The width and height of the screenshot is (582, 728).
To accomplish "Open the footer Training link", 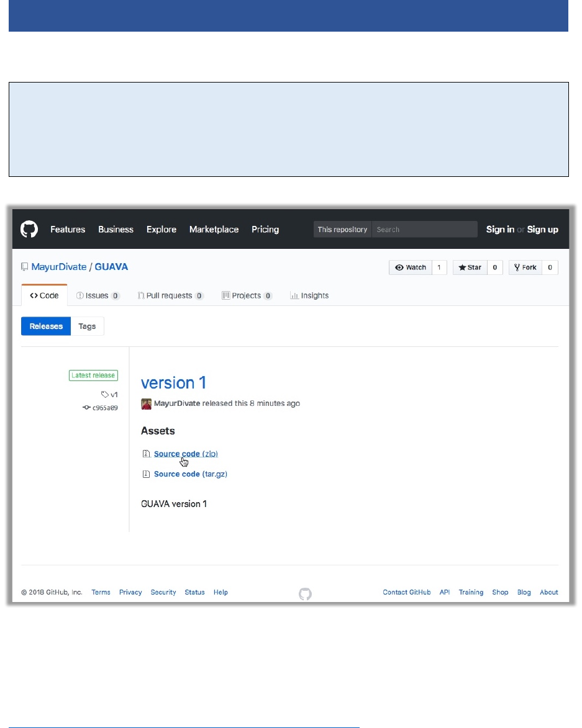I will (471, 593).
